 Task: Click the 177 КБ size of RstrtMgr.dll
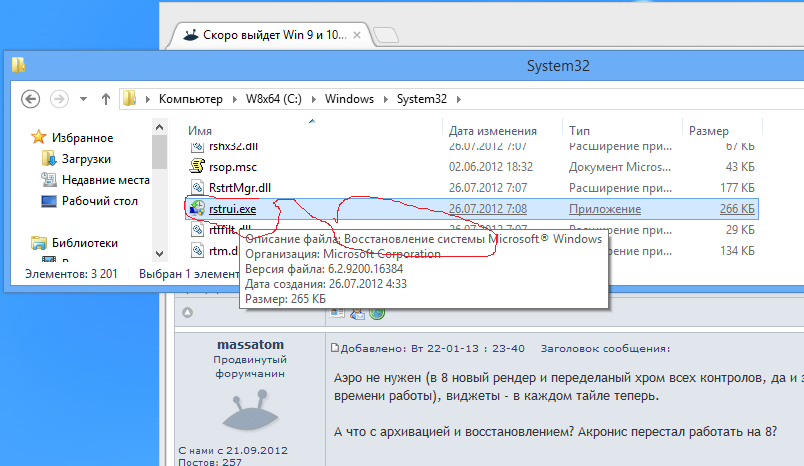[x=737, y=188]
